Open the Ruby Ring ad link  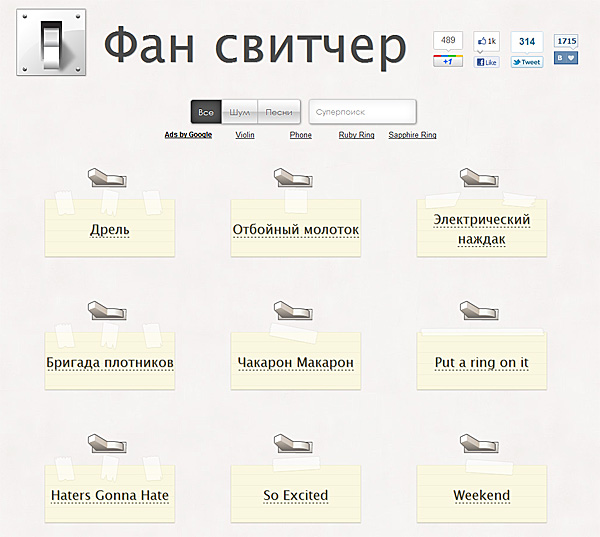coord(356,135)
